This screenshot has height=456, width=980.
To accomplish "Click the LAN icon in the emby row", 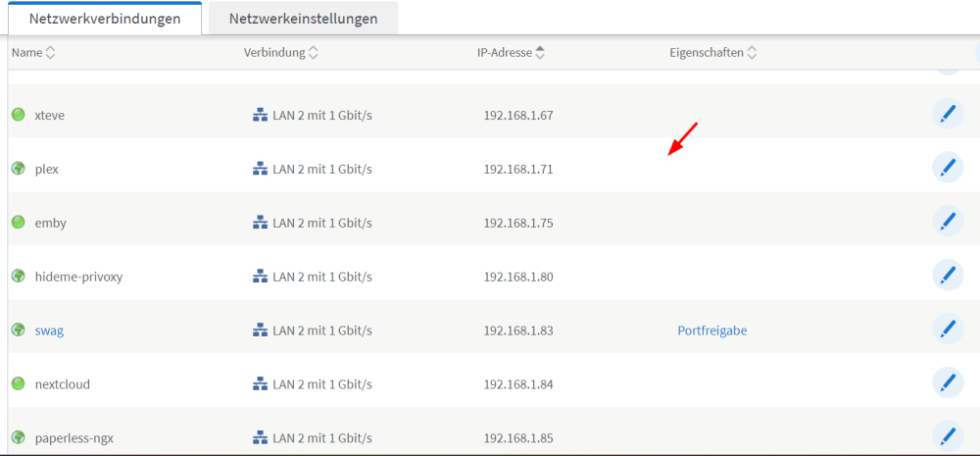I will (260, 223).
